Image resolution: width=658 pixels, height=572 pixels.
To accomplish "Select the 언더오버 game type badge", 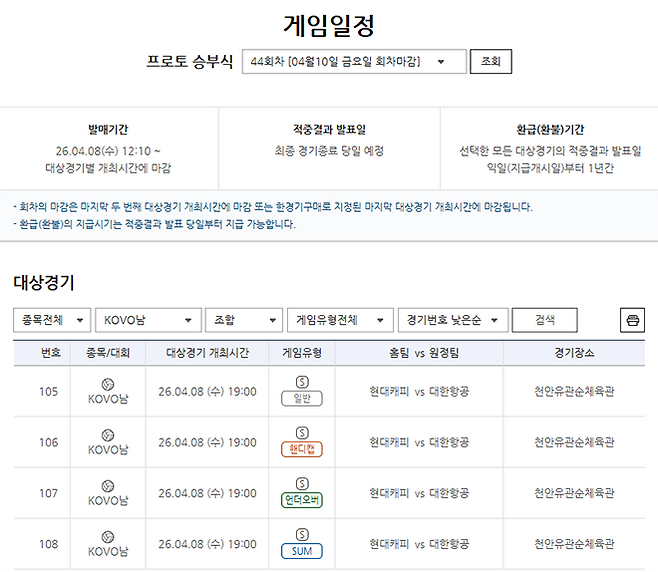I will pyautogui.click(x=302, y=500).
